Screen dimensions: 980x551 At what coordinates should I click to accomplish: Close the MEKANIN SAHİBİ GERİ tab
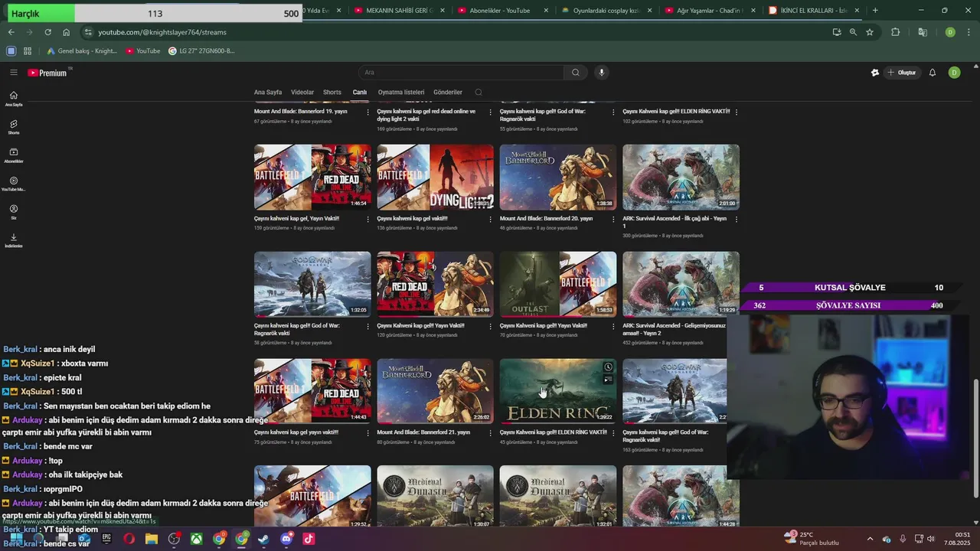(x=443, y=11)
